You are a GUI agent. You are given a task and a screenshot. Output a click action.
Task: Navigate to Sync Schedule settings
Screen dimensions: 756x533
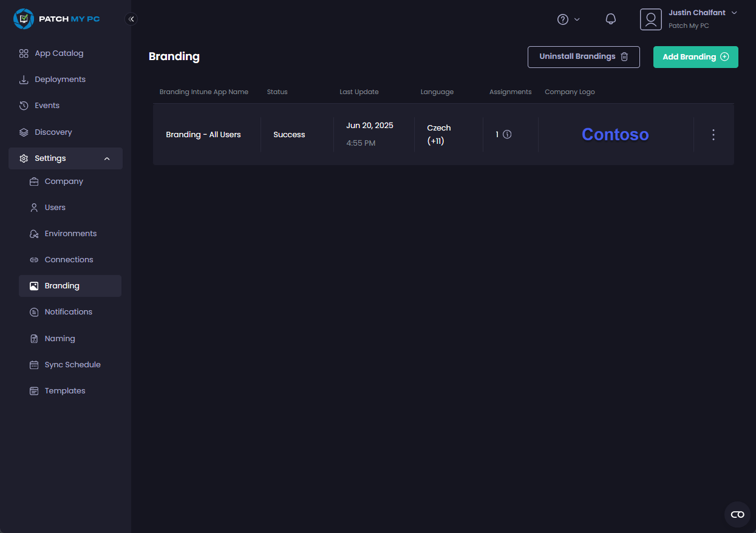[x=72, y=365]
